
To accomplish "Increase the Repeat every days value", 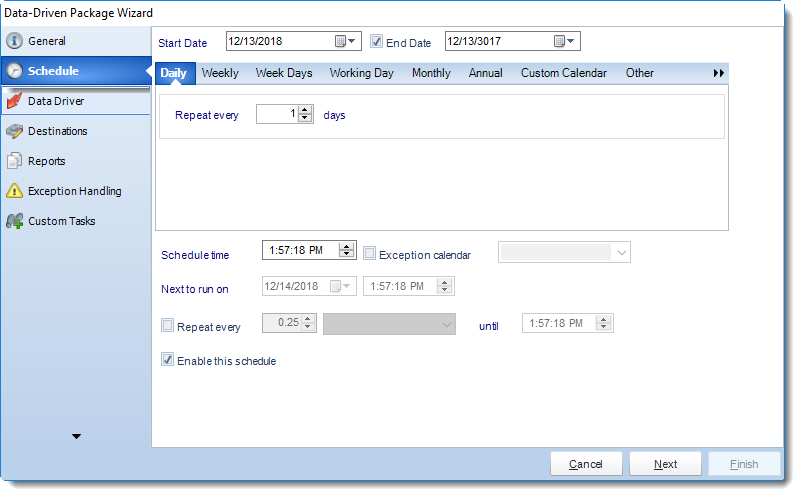I will click(305, 110).
